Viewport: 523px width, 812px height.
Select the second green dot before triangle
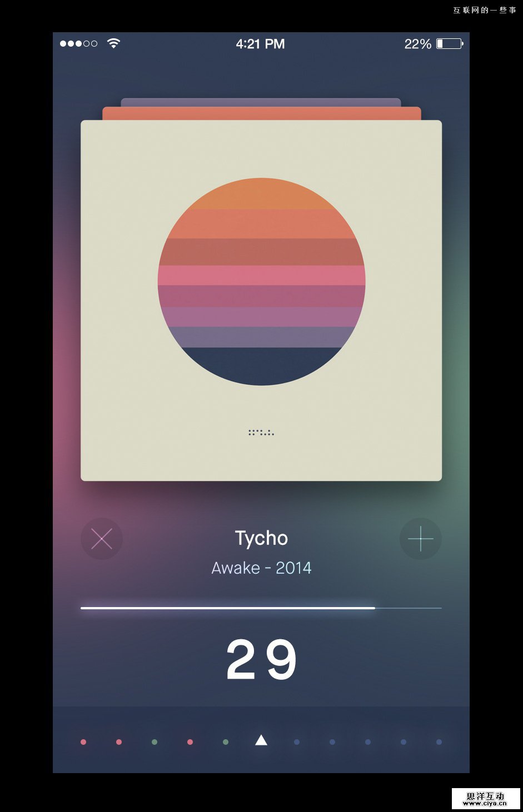pos(226,742)
